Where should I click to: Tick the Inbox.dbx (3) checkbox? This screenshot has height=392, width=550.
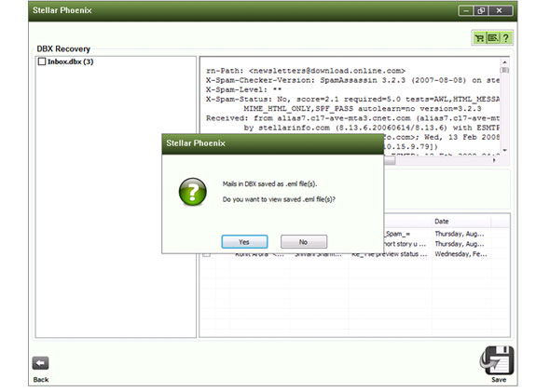42,61
